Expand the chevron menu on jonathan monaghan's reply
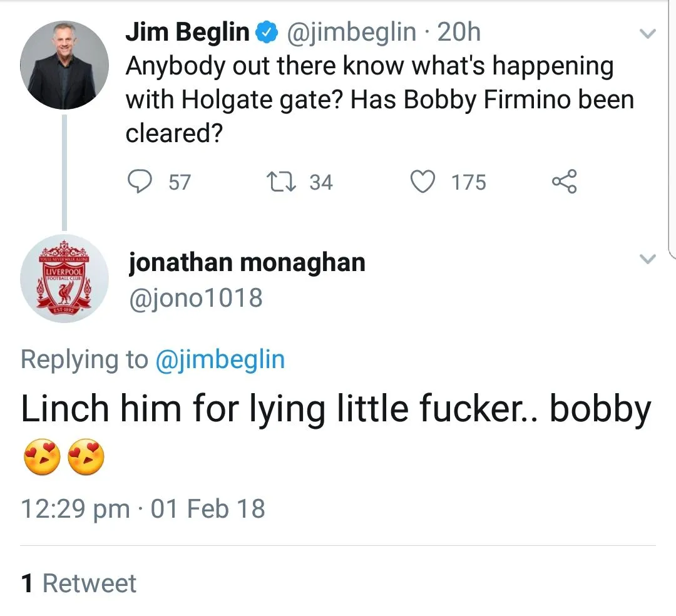This screenshot has height=616, width=676. pyautogui.click(x=648, y=259)
